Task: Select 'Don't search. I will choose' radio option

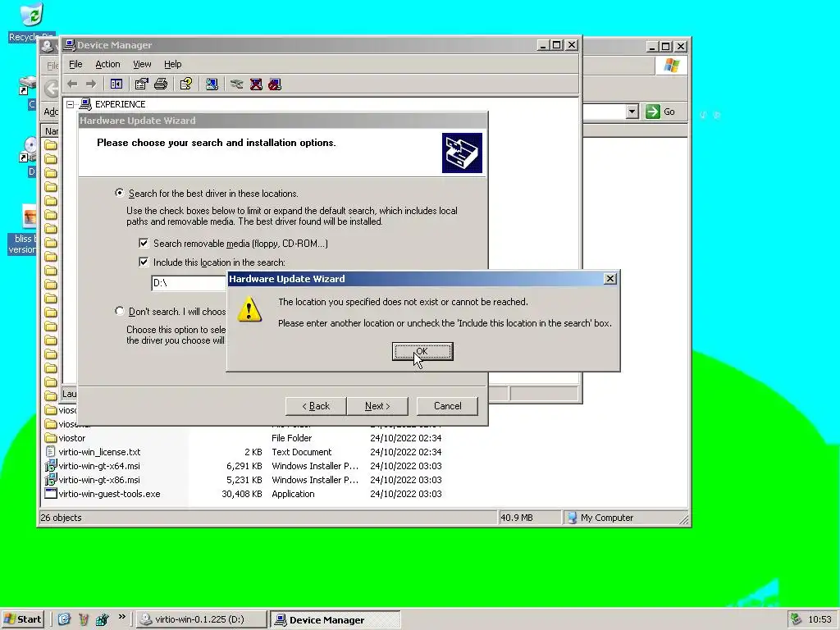Action: tap(120, 311)
